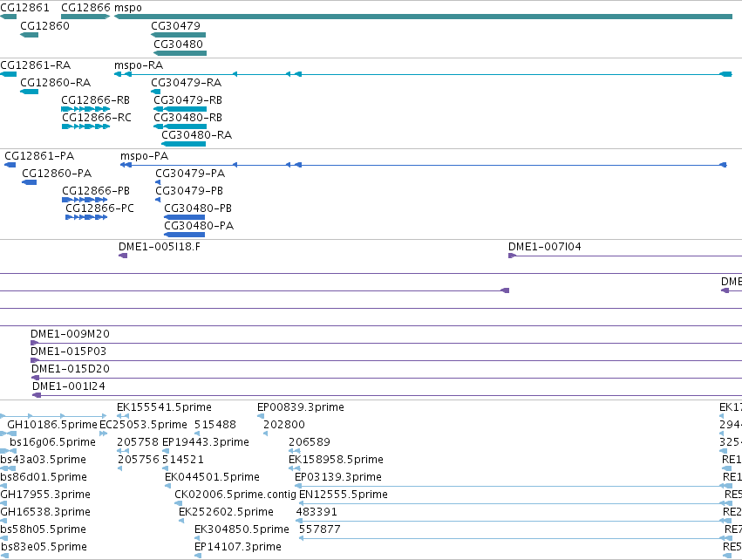The width and height of the screenshot is (742, 560).
Task: Click the 514521 EST label
Action: click(x=182, y=460)
